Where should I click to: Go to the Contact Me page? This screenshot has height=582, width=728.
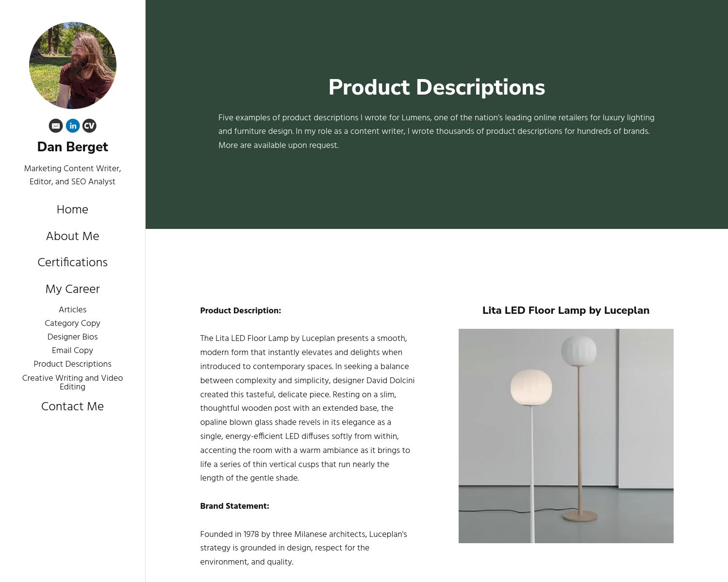tap(72, 407)
